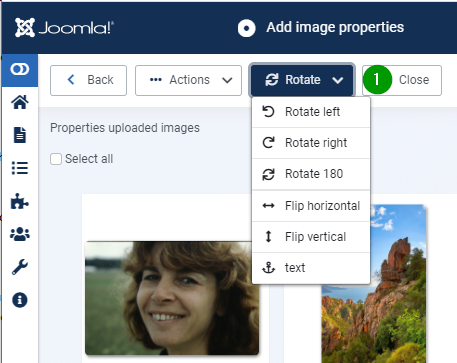Open System wrench icon in sidebar
Image resolution: width=457 pixels, height=363 pixels.
point(20,267)
